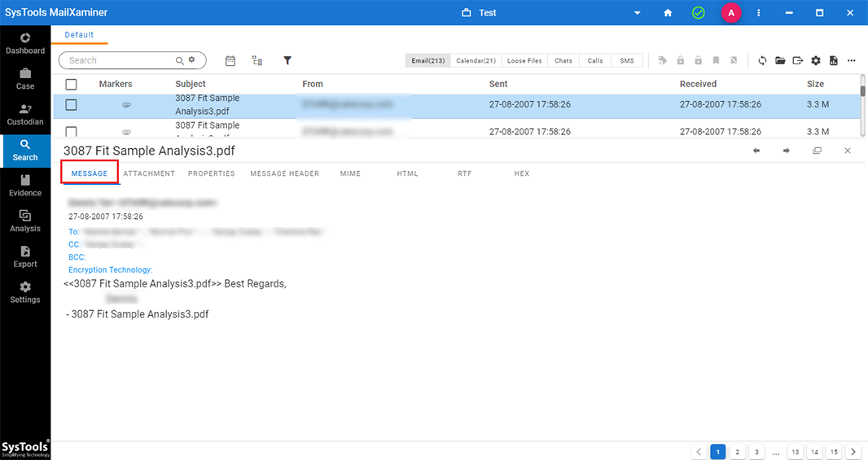Close the email preview pane
The image size is (868, 460).
pos(848,151)
